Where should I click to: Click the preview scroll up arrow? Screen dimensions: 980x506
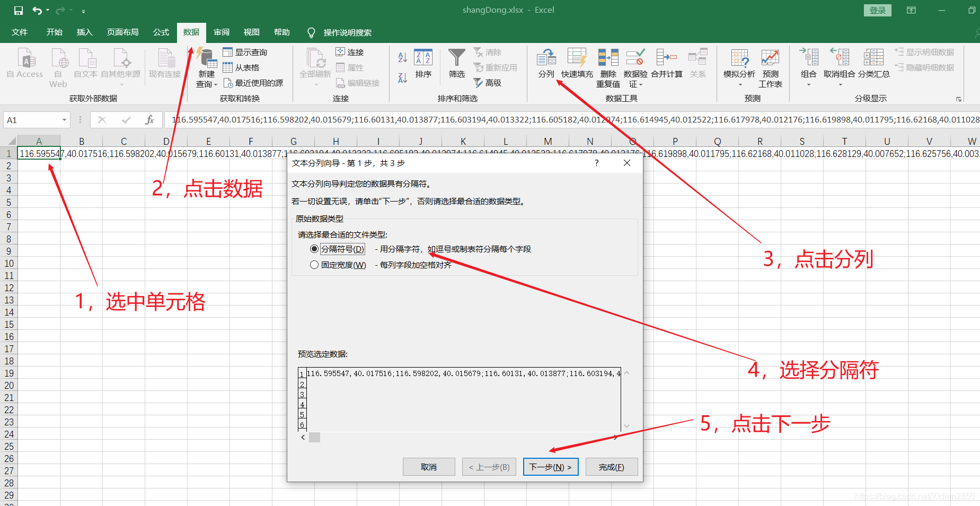[x=627, y=373]
